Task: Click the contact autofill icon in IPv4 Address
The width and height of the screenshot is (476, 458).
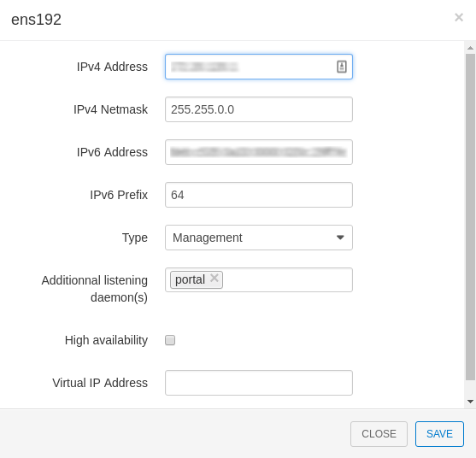Action: pyautogui.click(x=342, y=67)
